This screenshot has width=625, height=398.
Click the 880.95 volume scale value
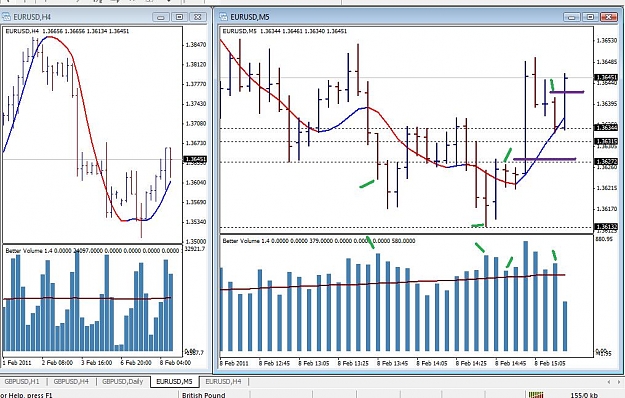click(x=605, y=239)
